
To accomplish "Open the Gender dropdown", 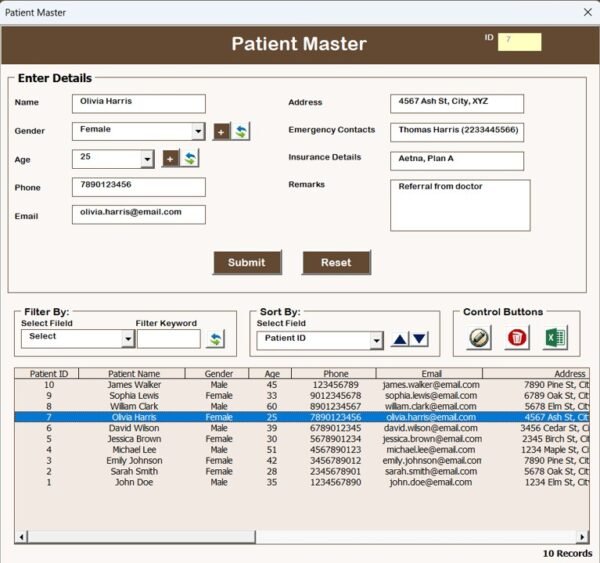I will (198, 132).
